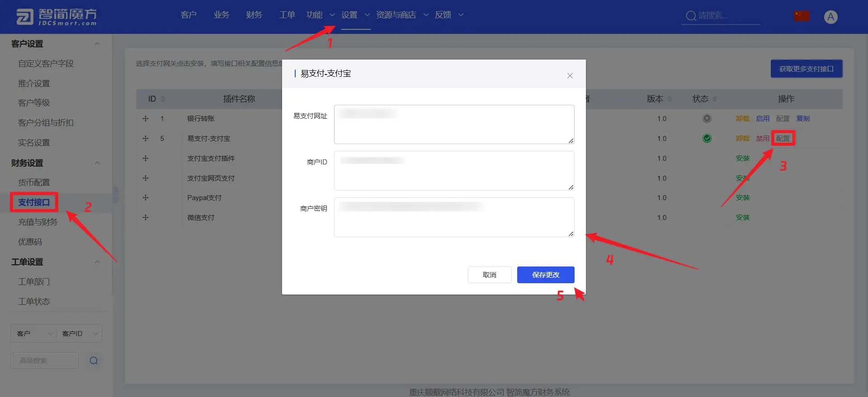The height and width of the screenshot is (397, 868).
Task: Open 客户分组与折扣 sidebar item
Action: click(x=46, y=123)
